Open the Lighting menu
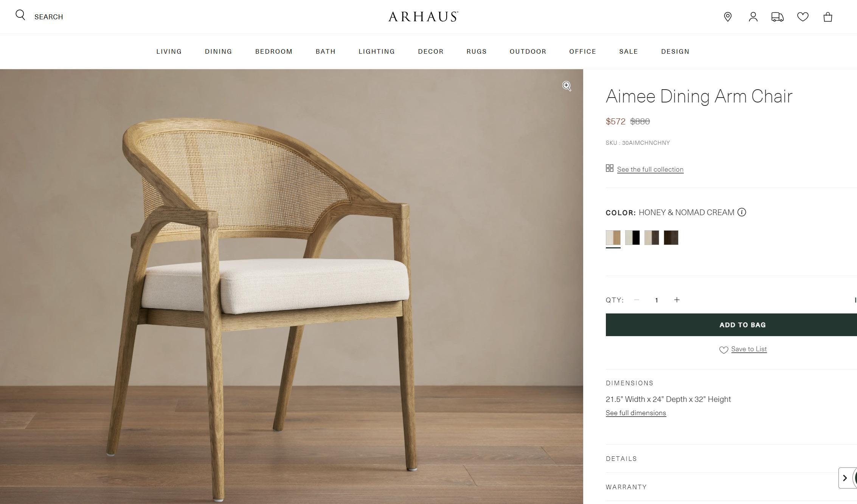The image size is (857, 504). point(377,51)
